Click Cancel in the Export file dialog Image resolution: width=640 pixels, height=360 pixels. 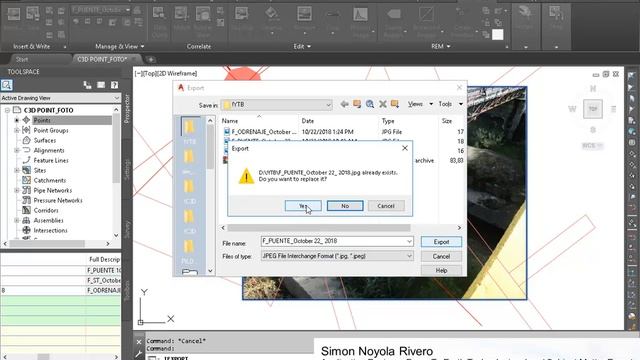[441, 256]
